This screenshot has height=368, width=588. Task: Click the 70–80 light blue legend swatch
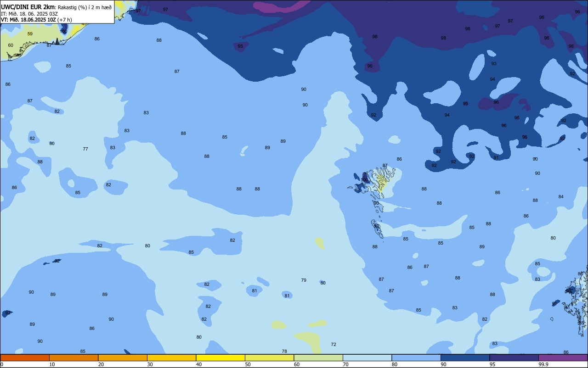[367, 357]
